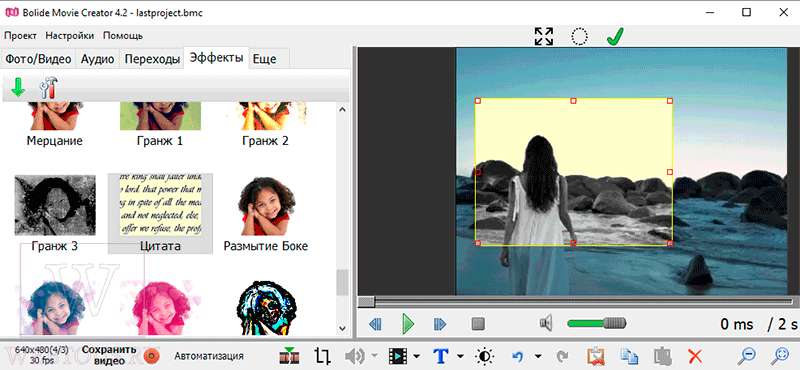Click the film strip play icon
This screenshot has width=800, height=370.
tap(397, 356)
